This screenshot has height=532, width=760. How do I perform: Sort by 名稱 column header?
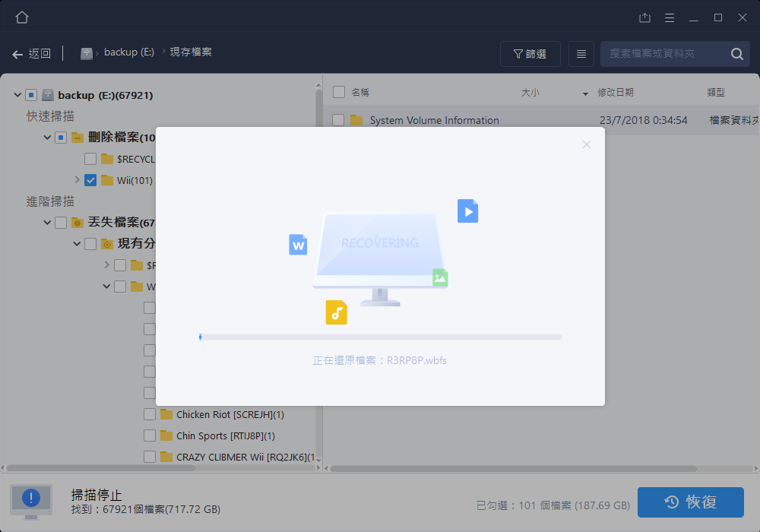[x=360, y=92]
